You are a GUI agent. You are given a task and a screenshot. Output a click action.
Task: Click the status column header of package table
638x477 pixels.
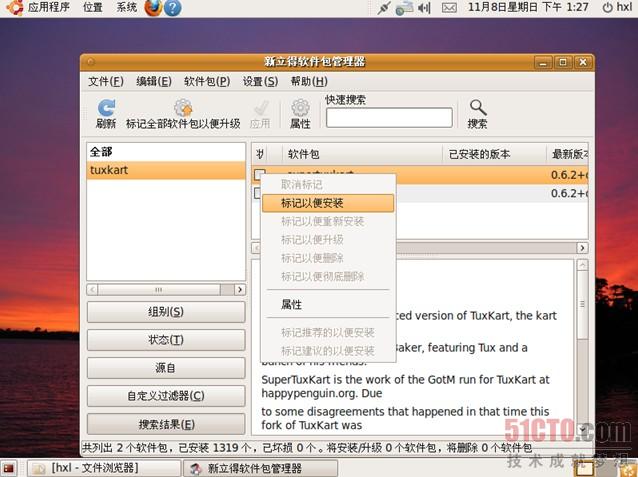260,154
